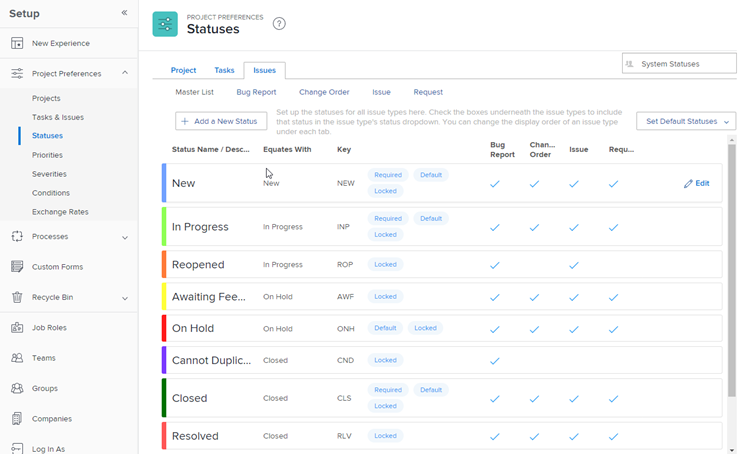Open the Recycle Bin icon
This screenshot has width=750, height=454.
click(x=17, y=297)
